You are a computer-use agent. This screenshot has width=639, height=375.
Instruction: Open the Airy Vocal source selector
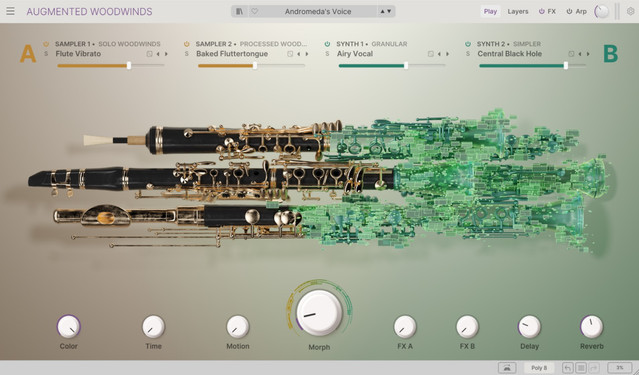[355, 54]
